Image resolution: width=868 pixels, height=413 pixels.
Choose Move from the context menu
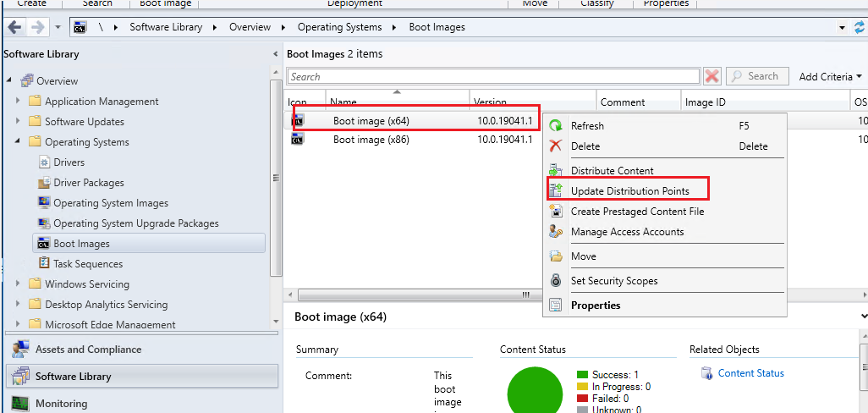click(x=664, y=256)
